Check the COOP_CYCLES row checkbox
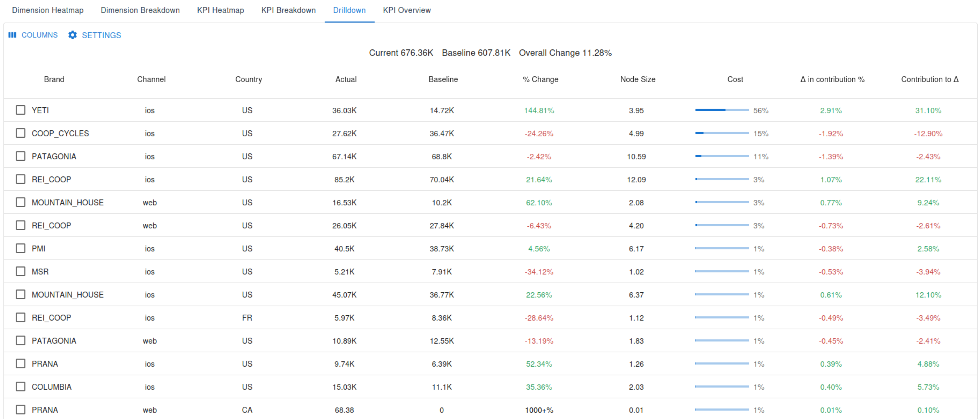The height and width of the screenshot is (419, 980). (21, 133)
